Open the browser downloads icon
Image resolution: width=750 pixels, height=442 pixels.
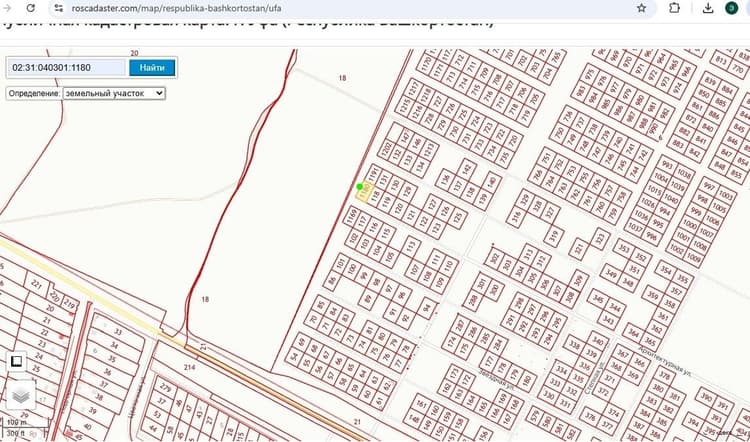click(x=708, y=8)
